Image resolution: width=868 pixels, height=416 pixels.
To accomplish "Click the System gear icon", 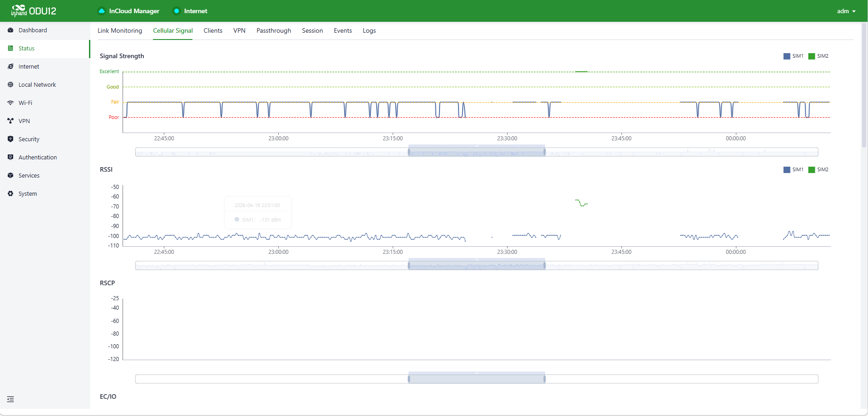I will 10,194.
